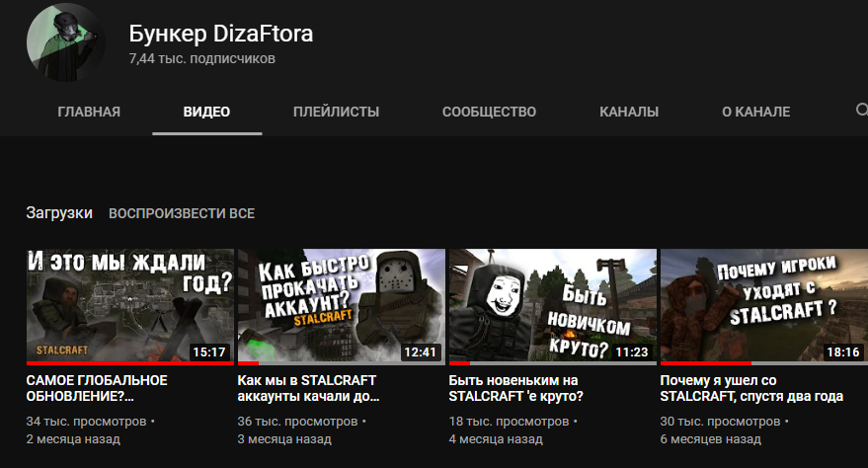Open thumbnail 'И это мы ждали год?'
Screen dimensions: 868x468
[130, 306]
